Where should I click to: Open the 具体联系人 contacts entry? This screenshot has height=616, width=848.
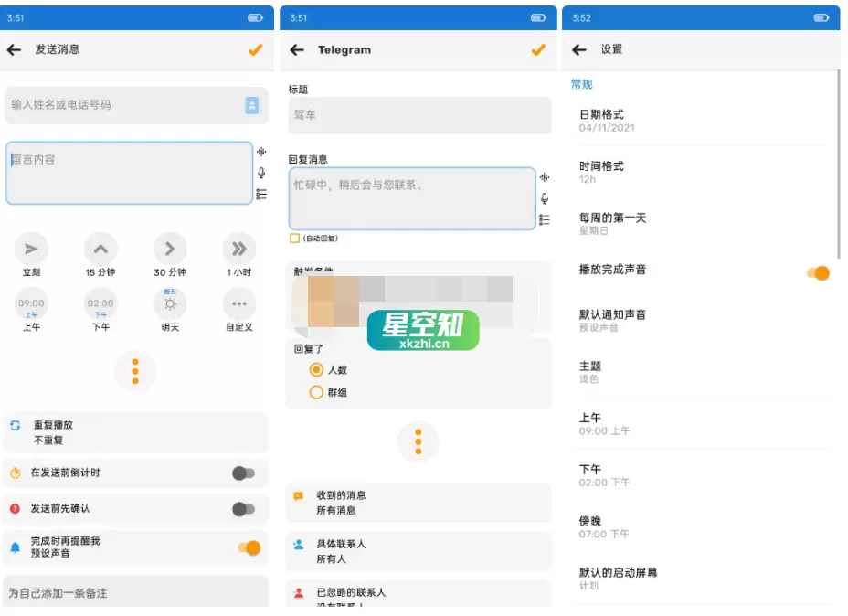click(x=417, y=550)
